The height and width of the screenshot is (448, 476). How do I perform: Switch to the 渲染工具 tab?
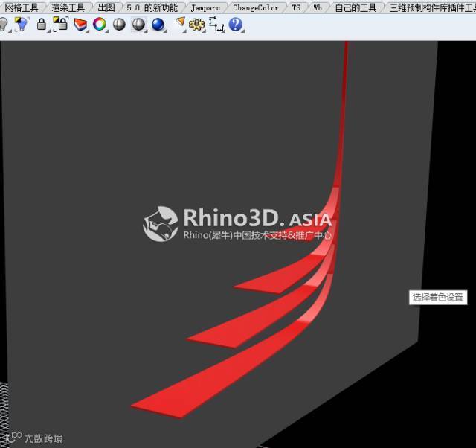68,7
